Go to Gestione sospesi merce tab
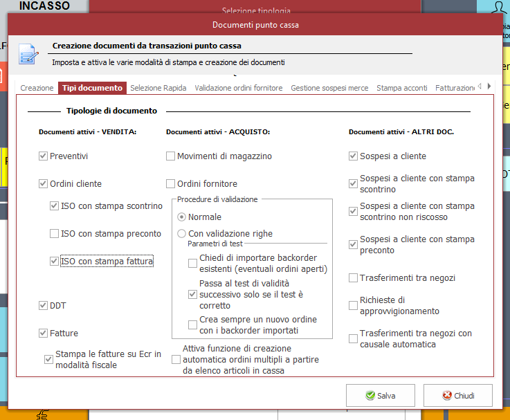The height and width of the screenshot is (420, 510). click(329, 88)
